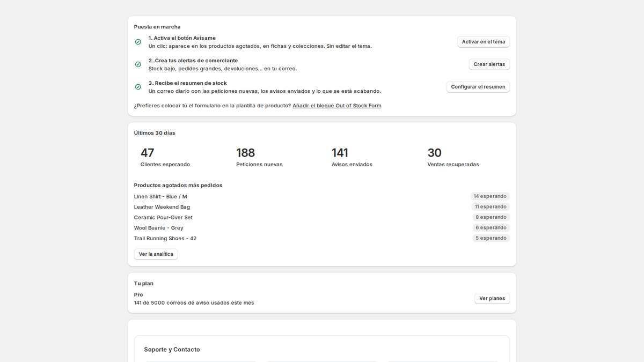Select the Ceramic Pour-Over Set row
The image size is (644, 362).
tap(322, 217)
